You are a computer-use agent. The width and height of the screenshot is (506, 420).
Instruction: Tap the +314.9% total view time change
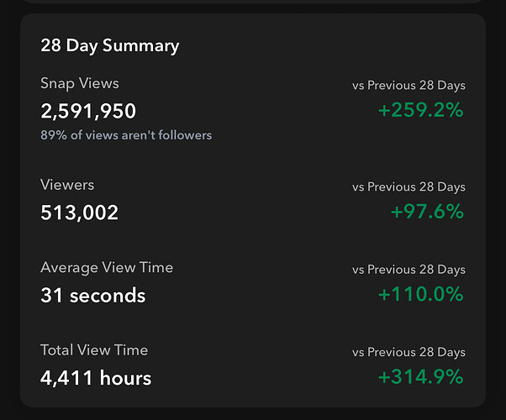tap(420, 377)
